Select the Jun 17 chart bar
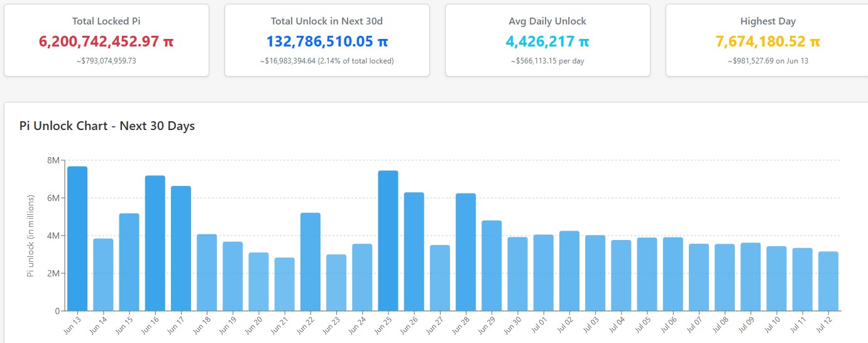Image resolution: width=868 pixels, height=343 pixels. tap(181, 249)
